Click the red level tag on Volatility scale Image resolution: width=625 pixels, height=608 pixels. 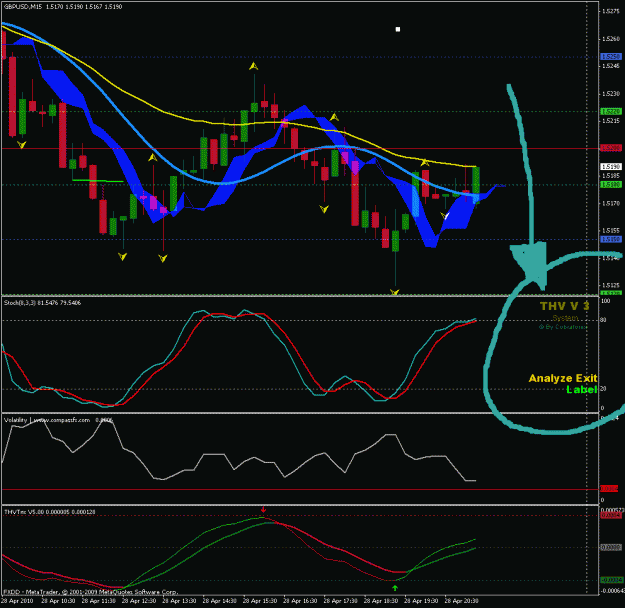609,489
